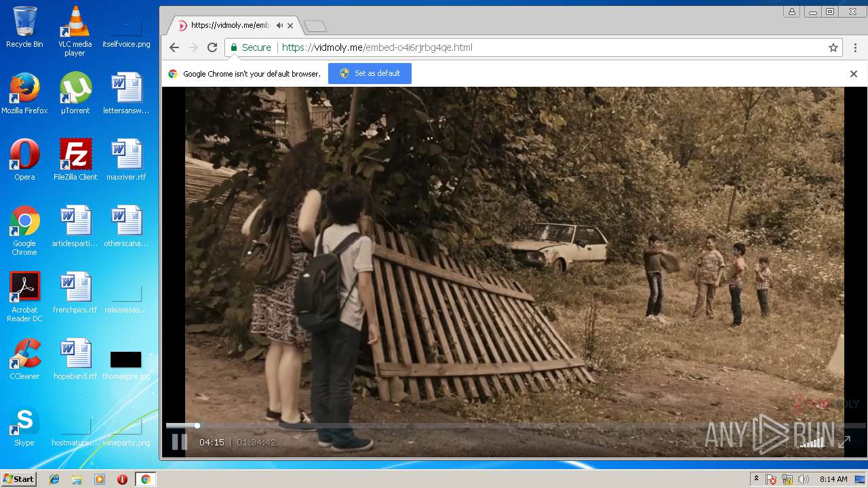Open the lettersansw document on the desktop

coord(126,94)
